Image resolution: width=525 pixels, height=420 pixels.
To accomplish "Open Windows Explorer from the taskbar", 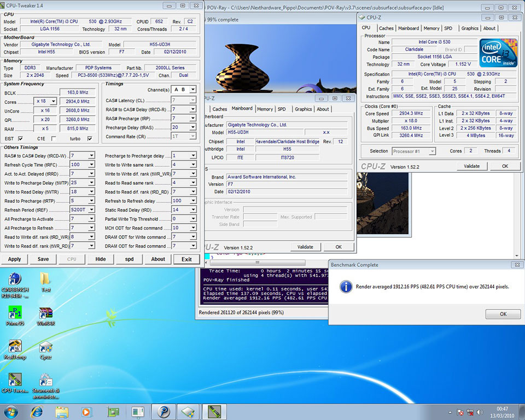I will click(62, 412).
